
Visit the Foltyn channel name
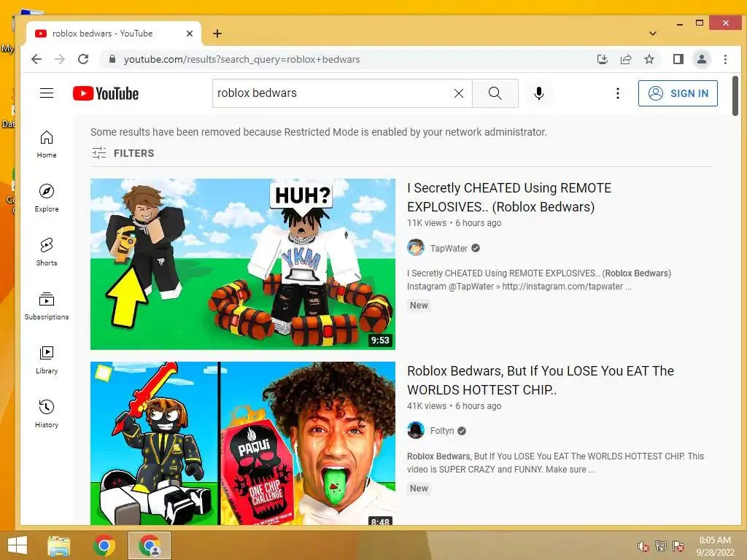click(x=442, y=431)
